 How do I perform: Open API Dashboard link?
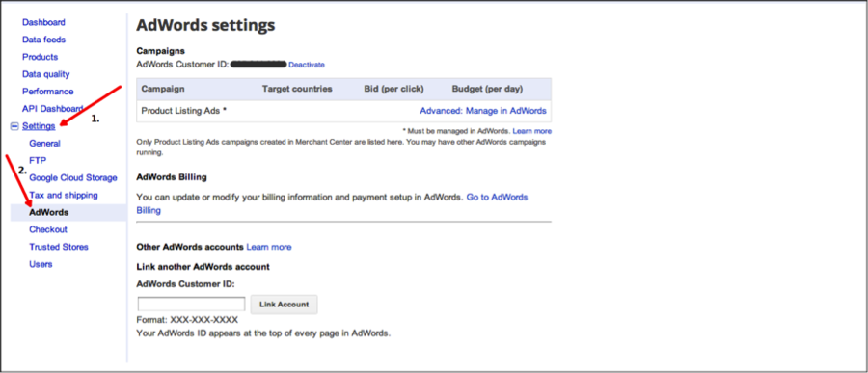tap(53, 109)
